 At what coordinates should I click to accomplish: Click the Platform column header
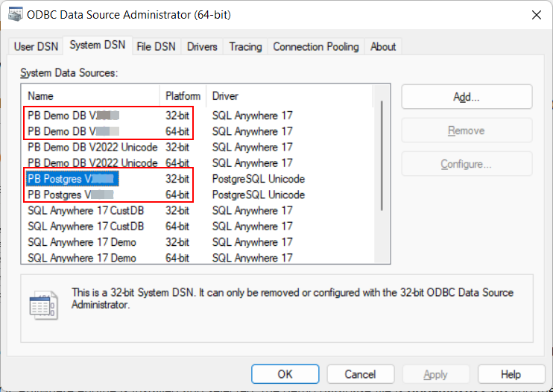(183, 96)
